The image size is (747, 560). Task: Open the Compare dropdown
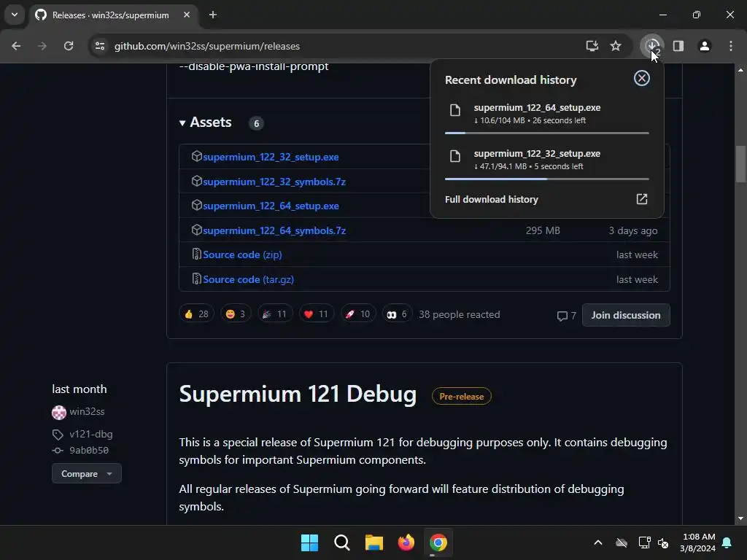(87, 473)
